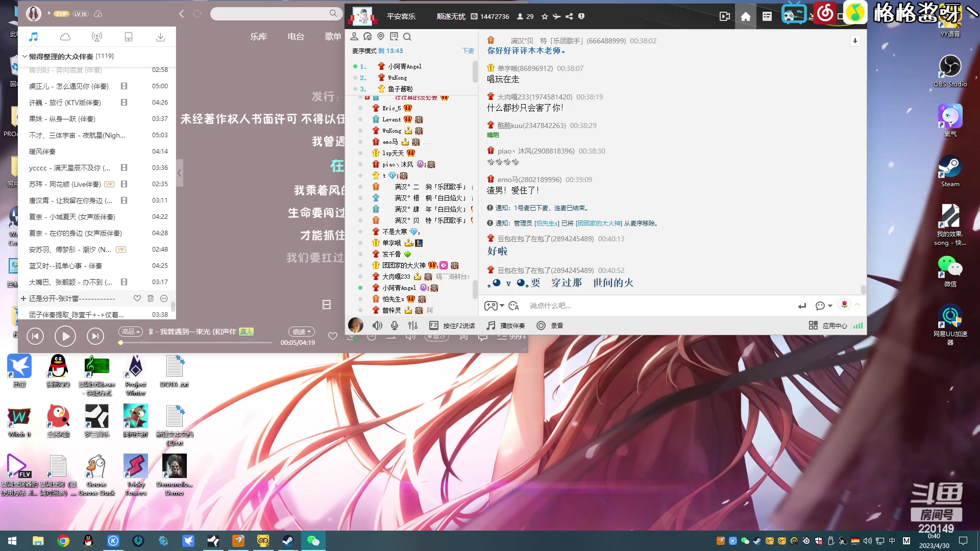
Task: Click the 说点什么吧 chat input
Action: coord(658,306)
